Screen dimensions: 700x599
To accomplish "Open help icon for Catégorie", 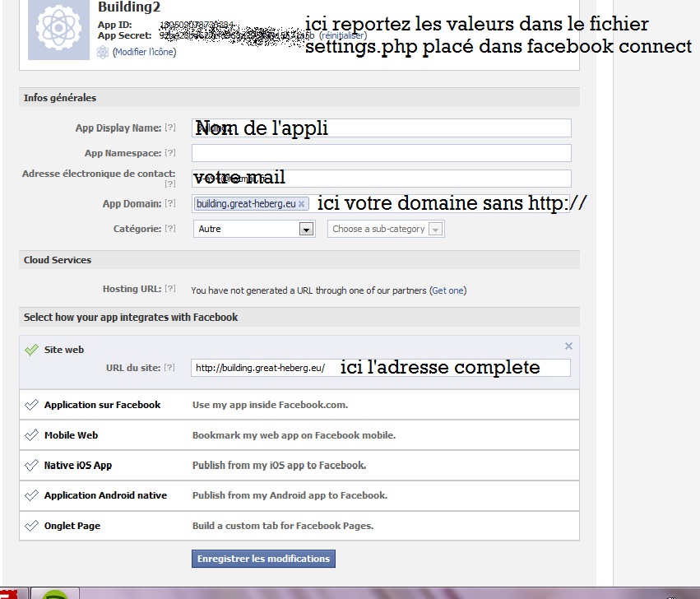I will pos(170,228).
